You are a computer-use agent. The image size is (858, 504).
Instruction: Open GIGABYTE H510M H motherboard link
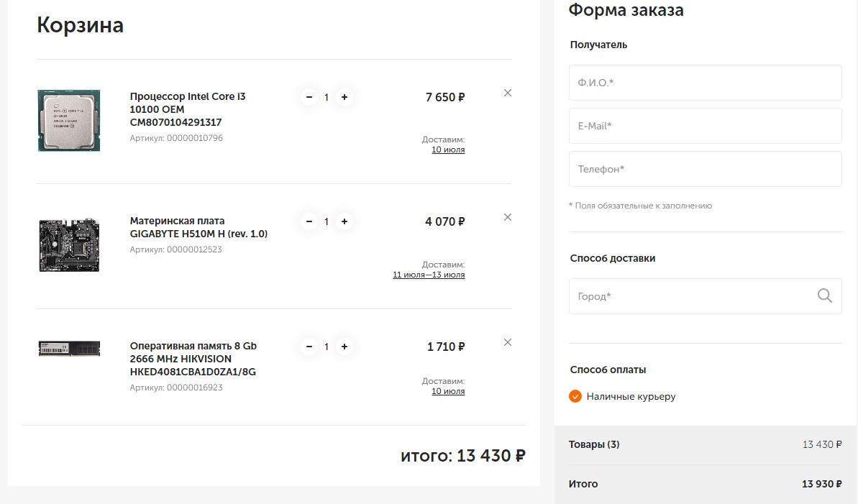pyautogui.click(x=198, y=227)
